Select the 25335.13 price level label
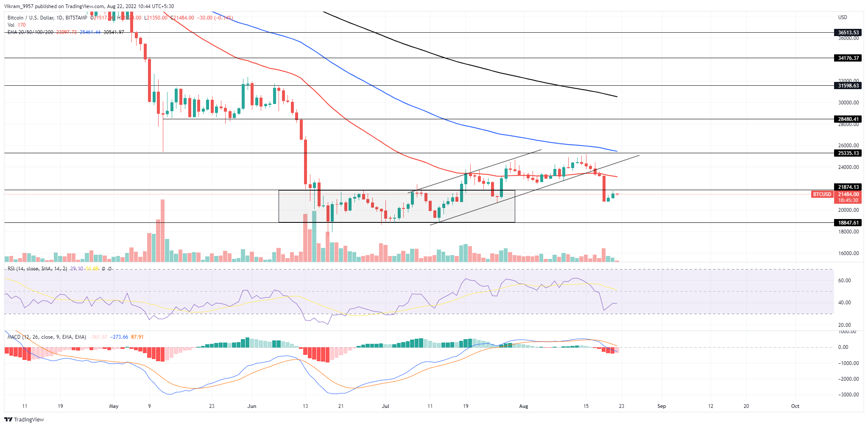 click(x=848, y=153)
